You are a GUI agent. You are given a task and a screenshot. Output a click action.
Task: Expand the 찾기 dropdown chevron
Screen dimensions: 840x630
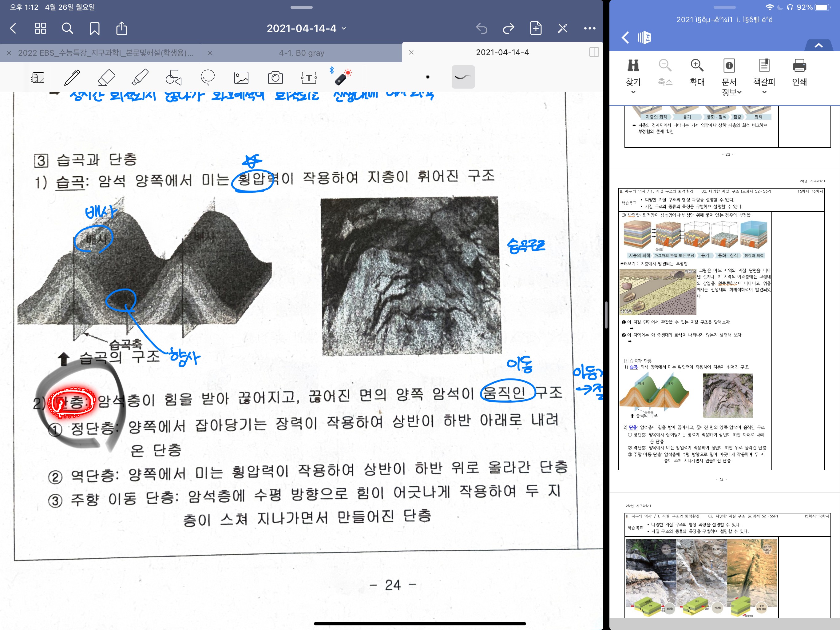pyautogui.click(x=633, y=92)
